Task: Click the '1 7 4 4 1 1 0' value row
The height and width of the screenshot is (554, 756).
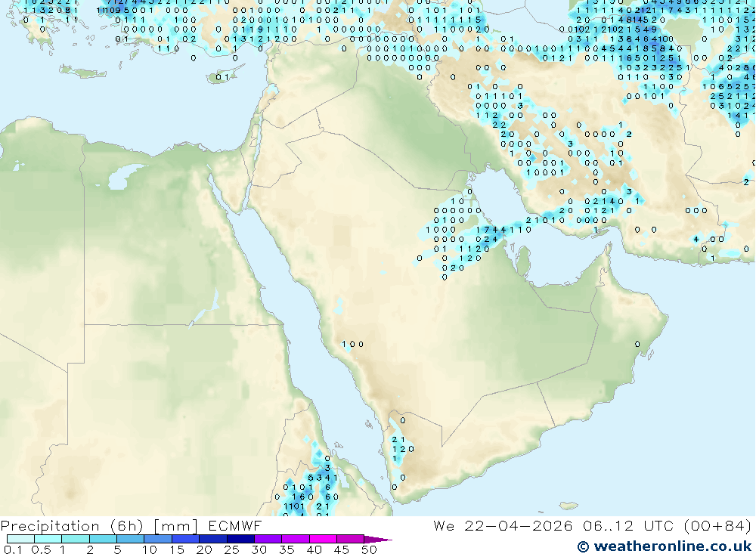Action: point(503,230)
